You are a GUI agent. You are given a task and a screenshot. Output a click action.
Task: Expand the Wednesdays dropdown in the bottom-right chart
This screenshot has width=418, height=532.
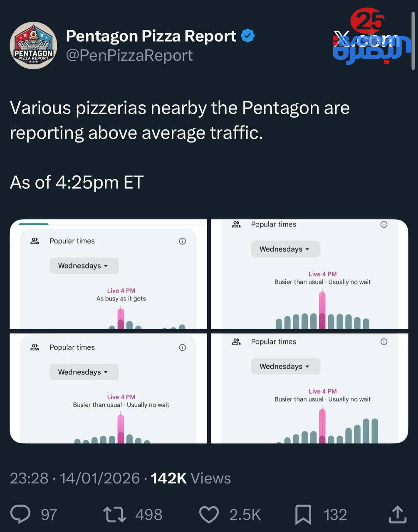pos(285,366)
